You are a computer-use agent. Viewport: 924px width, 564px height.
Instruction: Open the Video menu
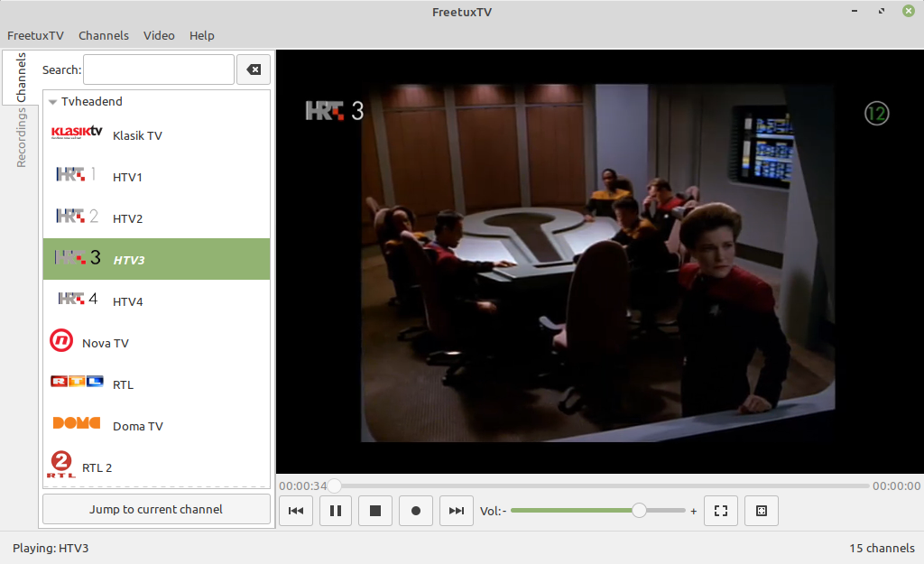tap(159, 35)
